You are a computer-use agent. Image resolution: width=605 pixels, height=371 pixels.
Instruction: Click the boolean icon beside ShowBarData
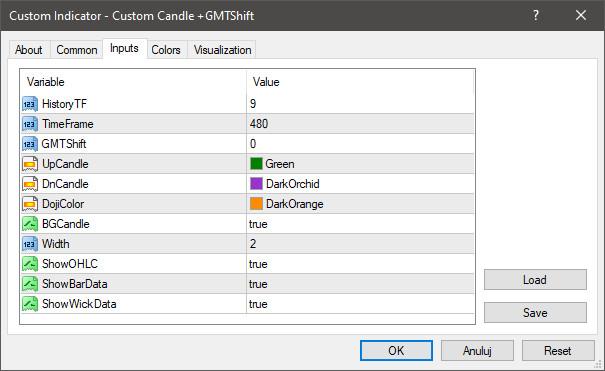point(30,284)
